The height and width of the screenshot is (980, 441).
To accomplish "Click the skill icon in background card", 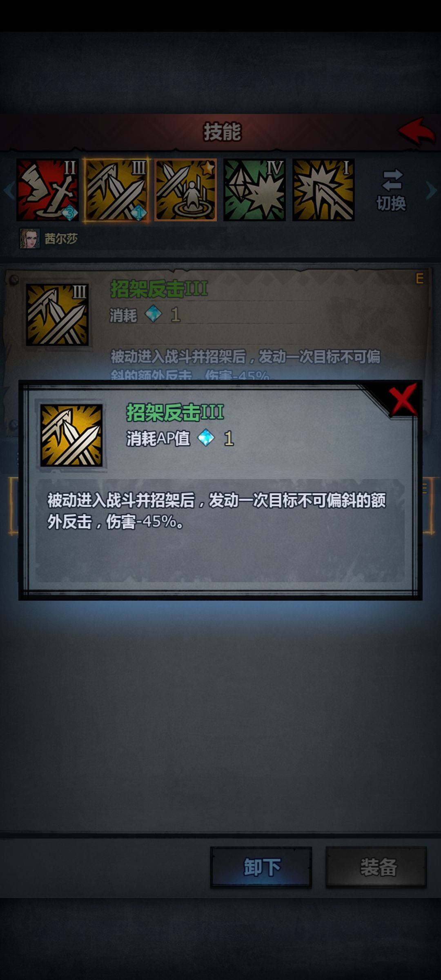I will coord(57,315).
